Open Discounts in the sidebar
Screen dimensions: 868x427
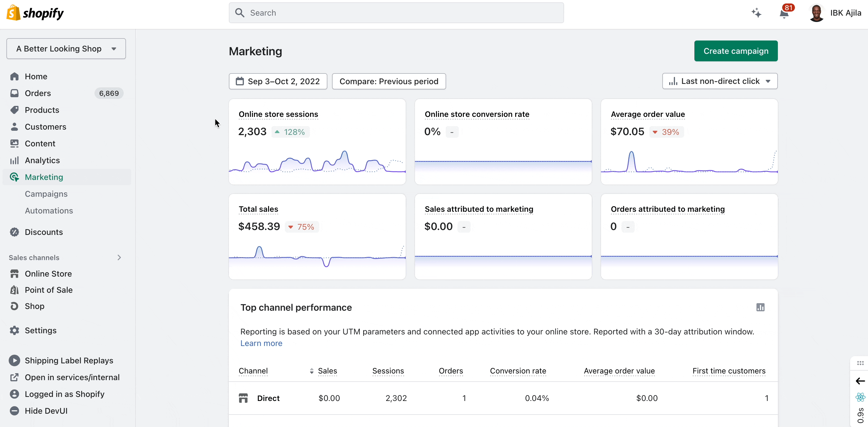click(43, 232)
